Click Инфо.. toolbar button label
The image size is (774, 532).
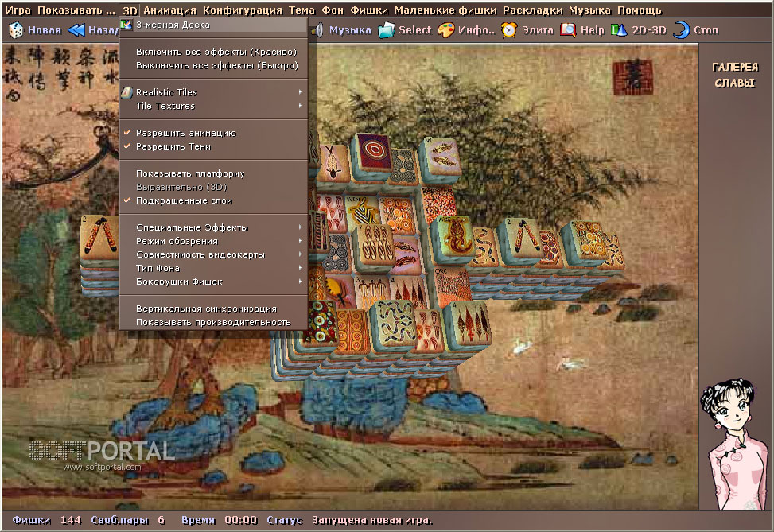(x=476, y=30)
